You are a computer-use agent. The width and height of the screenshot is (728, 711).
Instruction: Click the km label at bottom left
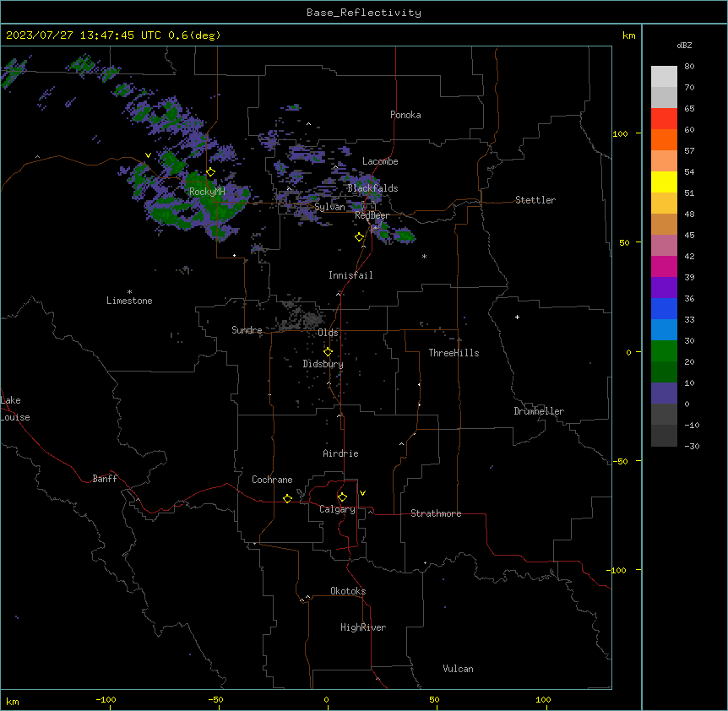click(13, 701)
